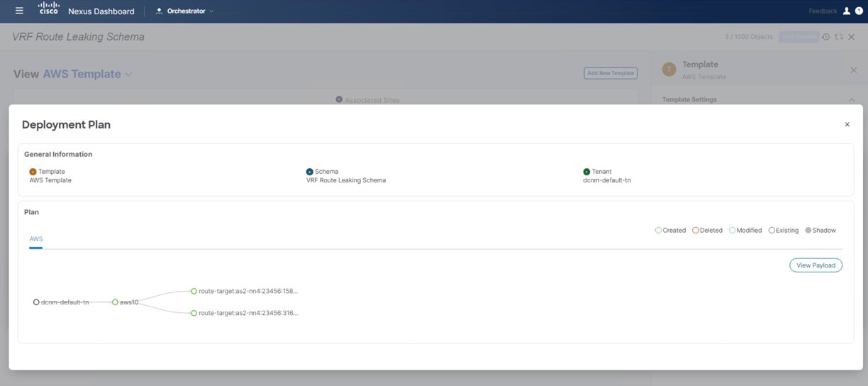
Task: Click the Nexus Dashboard title
Action: [101, 11]
